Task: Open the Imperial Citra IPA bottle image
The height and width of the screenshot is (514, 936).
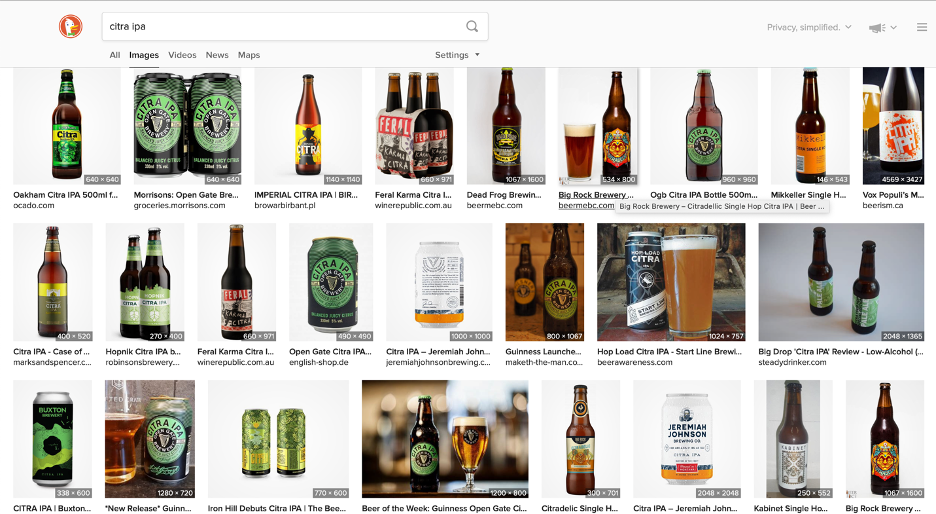Action: click(x=308, y=126)
